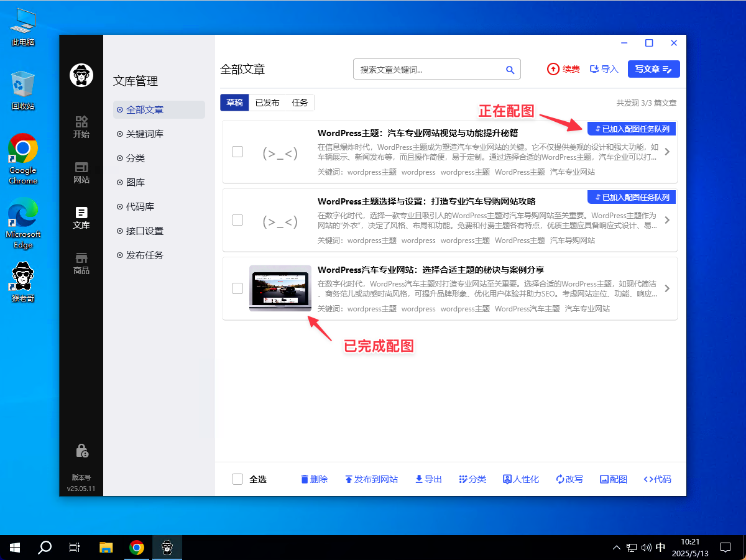
Task: Click the 导出 export action
Action: [428, 479]
